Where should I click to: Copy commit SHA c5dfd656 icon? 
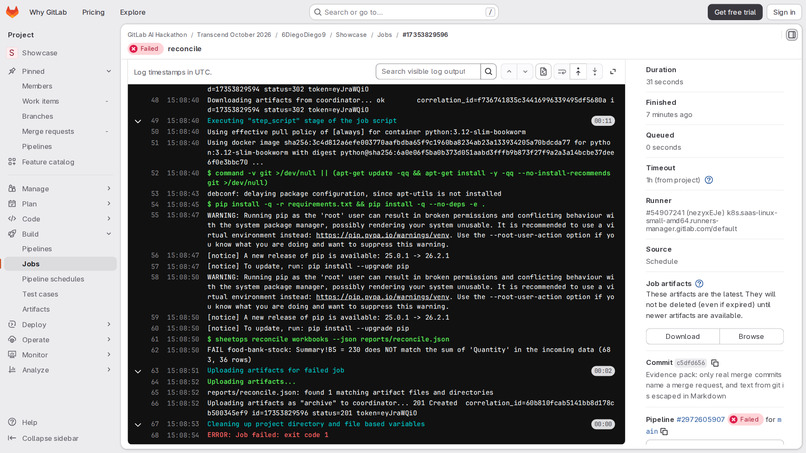715,363
